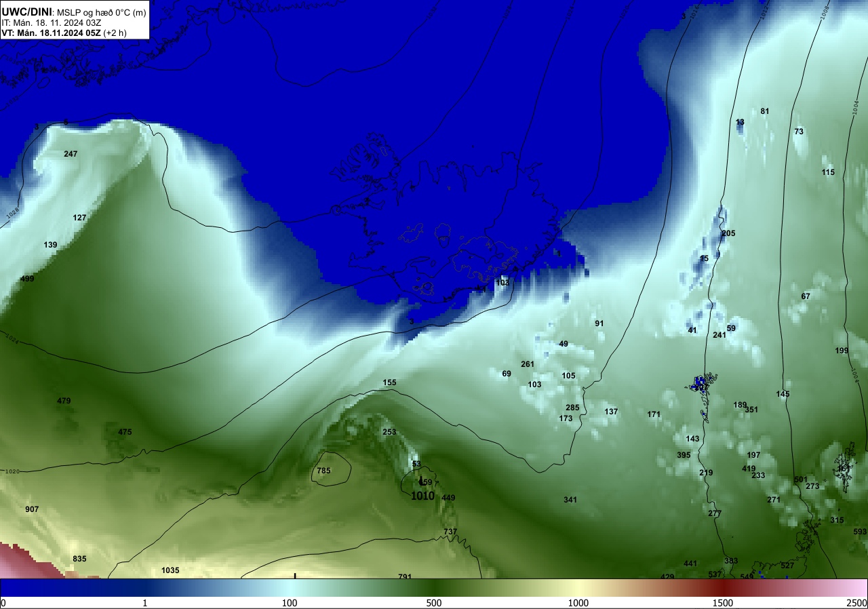Click the 785 value inside the closed isobar
The image size is (868, 609).
(x=324, y=471)
